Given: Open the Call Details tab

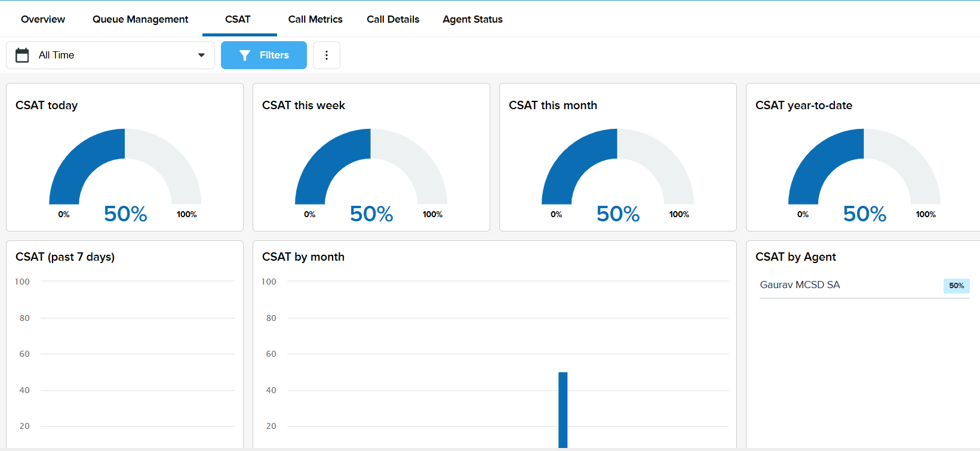Looking at the screenshot, I should click(393, 19).
